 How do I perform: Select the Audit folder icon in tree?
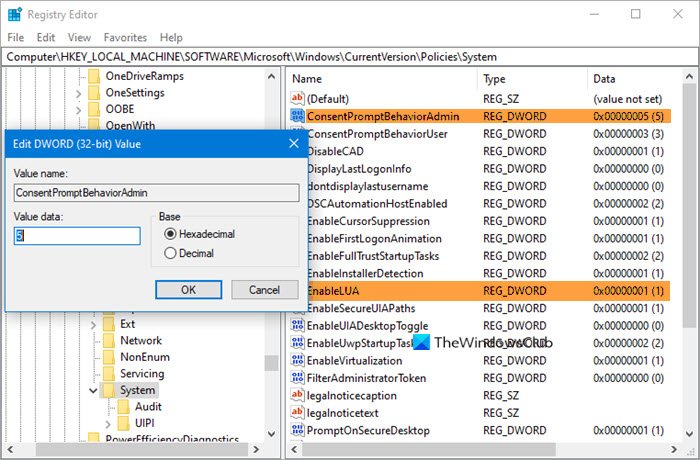click(x=126, y=407)
